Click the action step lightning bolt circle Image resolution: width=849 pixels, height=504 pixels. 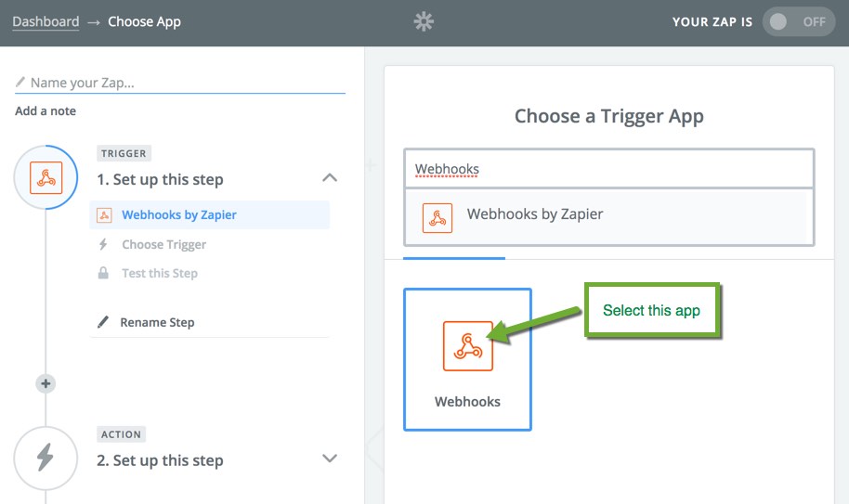46,458
